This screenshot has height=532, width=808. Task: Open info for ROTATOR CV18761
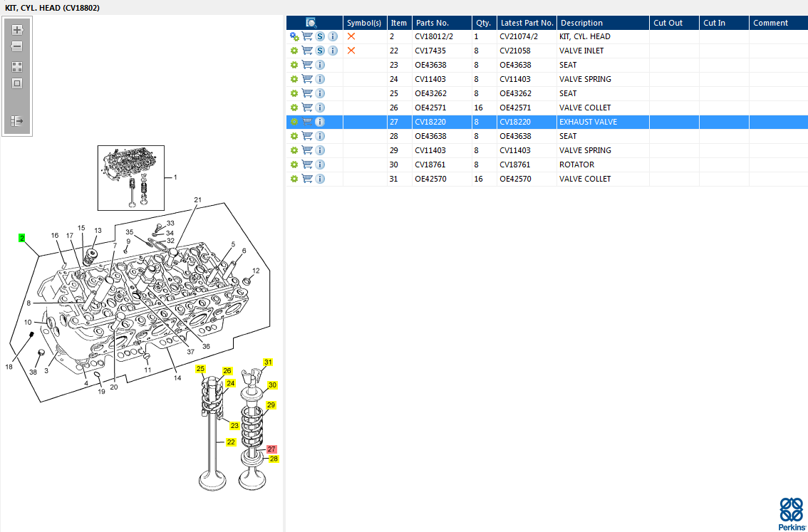coord(320,165)
